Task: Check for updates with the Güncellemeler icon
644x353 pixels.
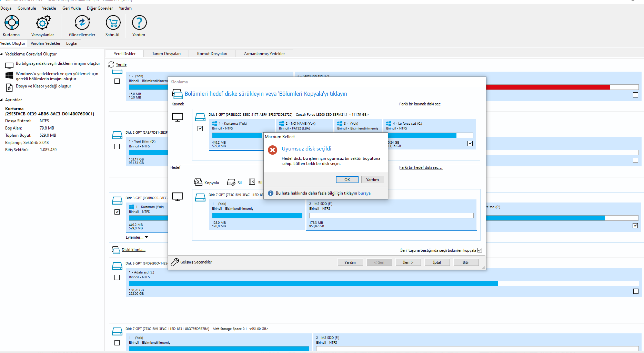Action: pos(82,23)
